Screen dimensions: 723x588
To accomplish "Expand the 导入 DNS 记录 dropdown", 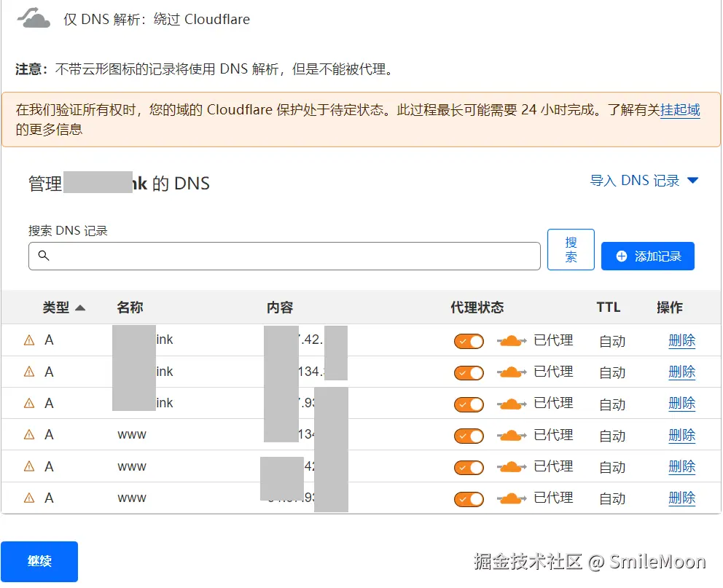I will pyautogui.click(x=644, y=180).
